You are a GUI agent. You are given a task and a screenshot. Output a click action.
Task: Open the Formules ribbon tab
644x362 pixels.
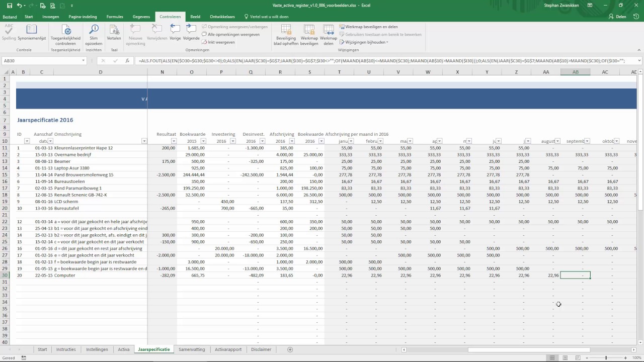(x=115, y=17)
